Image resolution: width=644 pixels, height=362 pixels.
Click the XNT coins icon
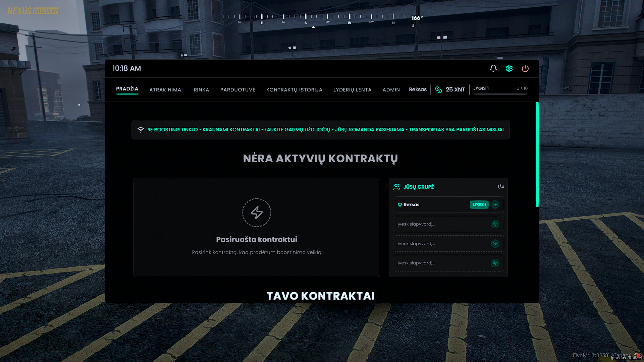tap(438, 89)
